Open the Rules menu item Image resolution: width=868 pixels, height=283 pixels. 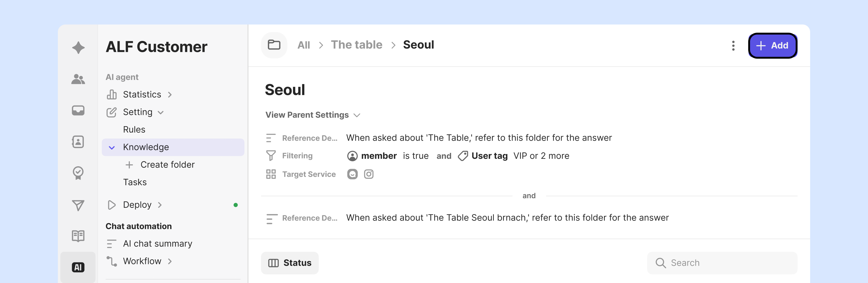[134, 130]
